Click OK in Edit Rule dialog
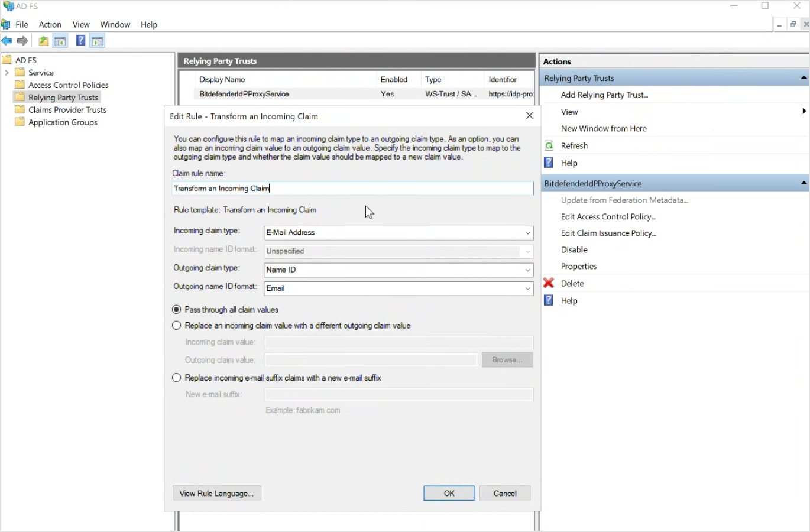 (449, 493)
